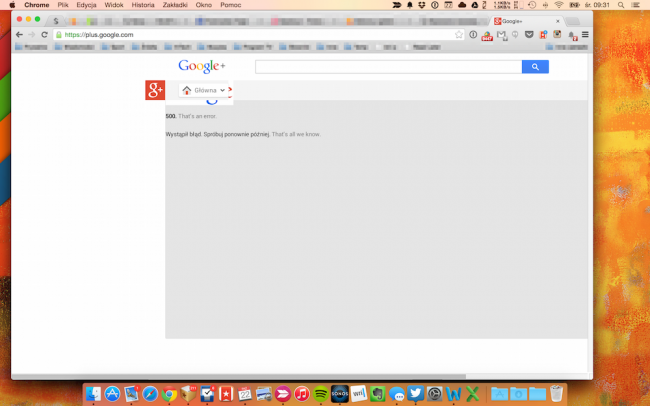Screen dimensions: 650x406
Task: Click the blue search button
Action: tap(535, 67)
